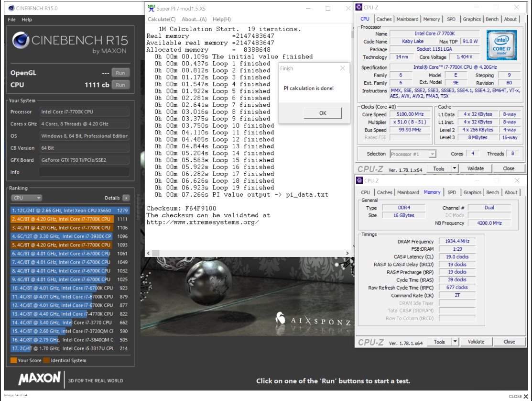Screen dimensions: 532x401
Task: Click the xtremesystems.org URL text
Action: point(203,223)
